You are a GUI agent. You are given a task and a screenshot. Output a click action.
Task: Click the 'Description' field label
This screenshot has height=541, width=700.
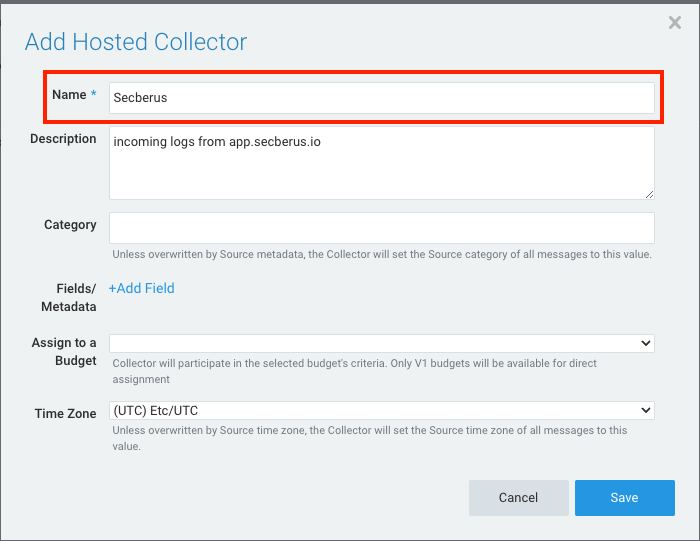coord(63,139)
